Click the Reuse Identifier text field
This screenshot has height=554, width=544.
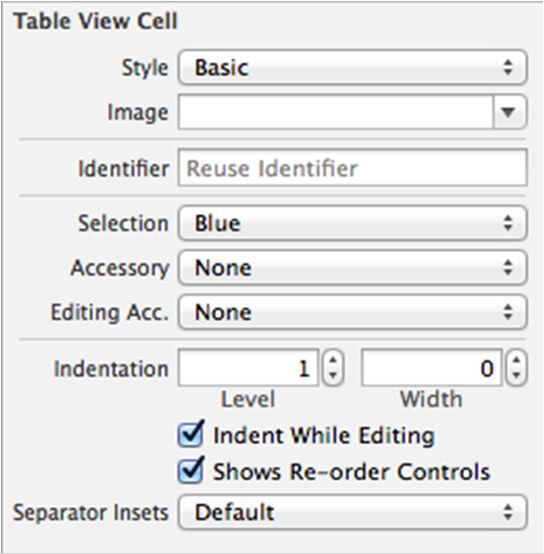pyautogui.click(x=353, y=168)
